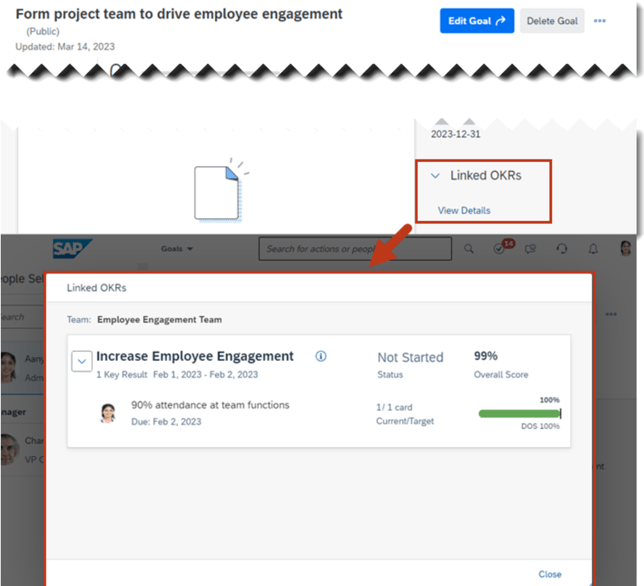Click the document placeholder illustration
The image size is (644, 586).
pos(218,191)
